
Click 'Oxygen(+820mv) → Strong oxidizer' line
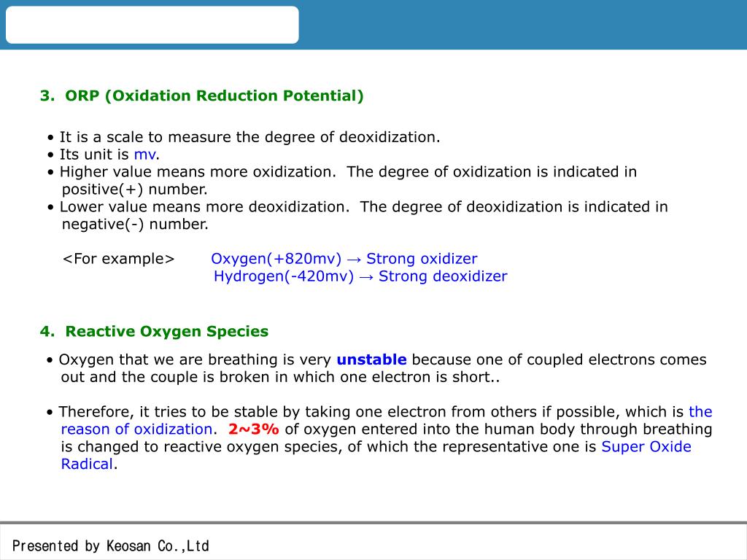click(x=344, y=259)
